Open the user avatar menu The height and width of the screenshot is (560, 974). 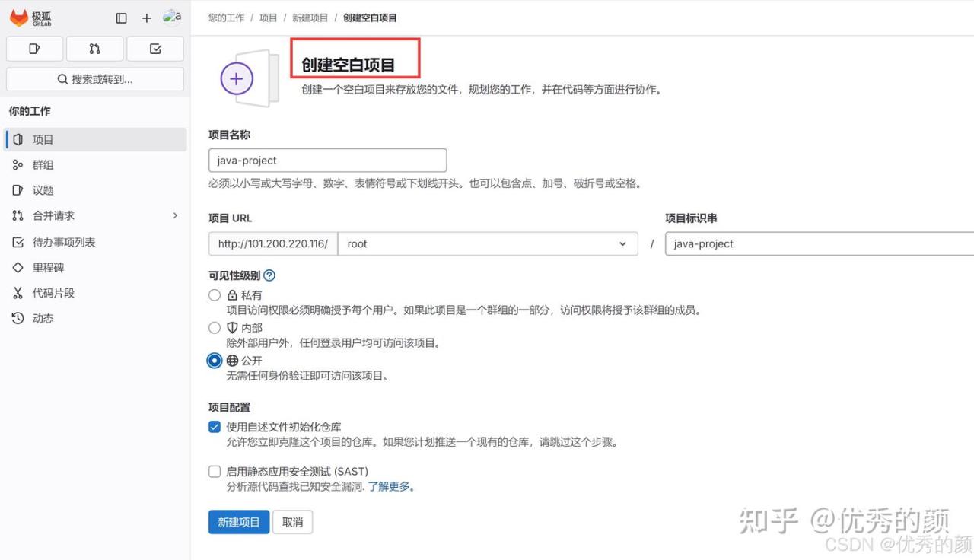click(x=172, y=17)
